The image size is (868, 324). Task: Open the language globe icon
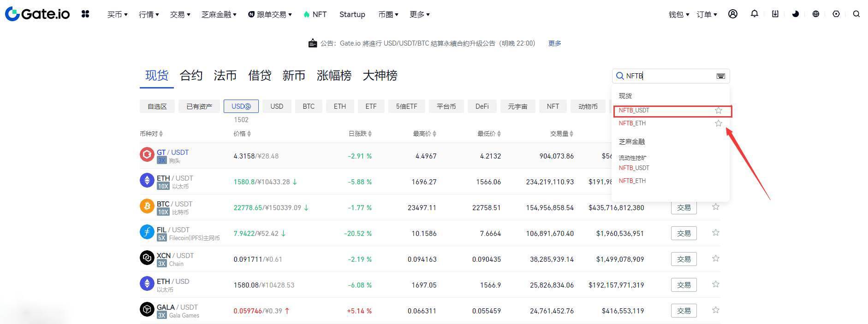(x=816, y=14)
